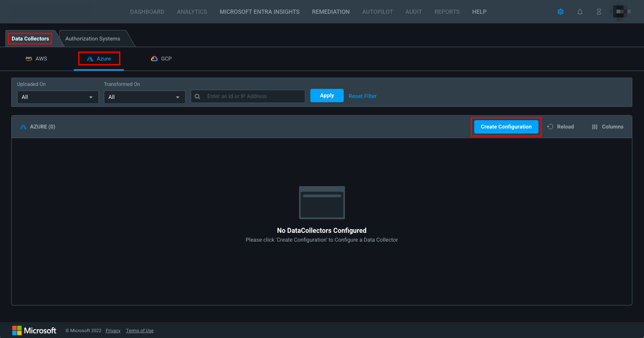Open the settings gear icon
Viewport: 644px width, 338px height.
tap(560, 12)
